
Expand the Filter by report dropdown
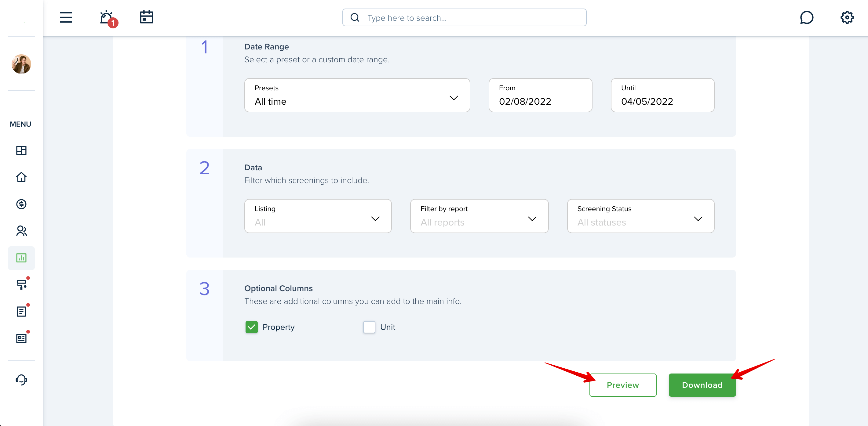coord(479,216)
